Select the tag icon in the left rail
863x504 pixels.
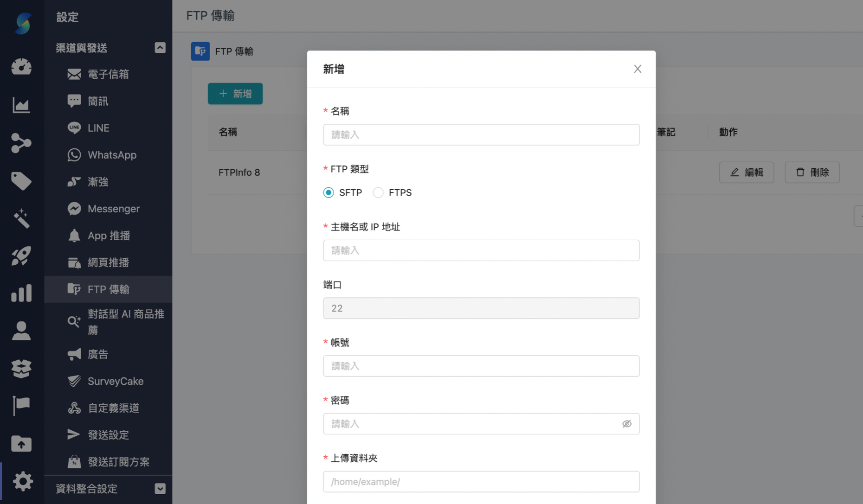21,181
